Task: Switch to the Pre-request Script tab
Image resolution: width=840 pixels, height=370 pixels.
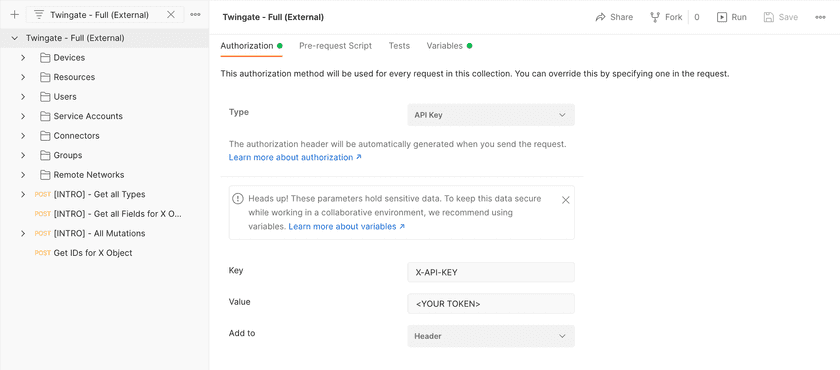Action: tap(335, 46)
